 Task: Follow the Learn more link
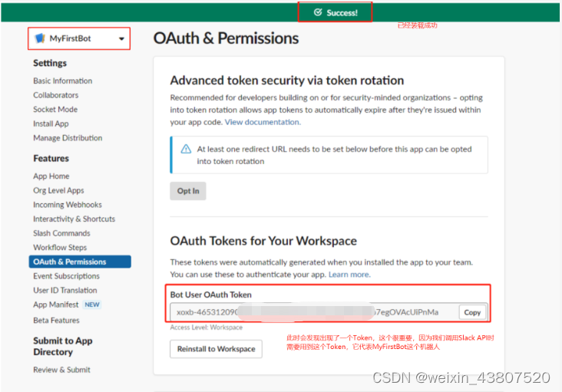(349, 275)
